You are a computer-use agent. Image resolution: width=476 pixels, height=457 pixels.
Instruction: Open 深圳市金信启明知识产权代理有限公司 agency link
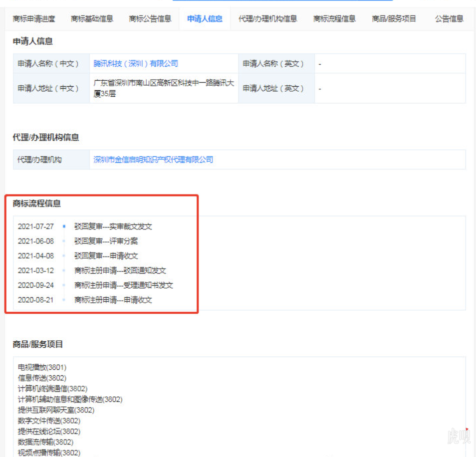point(153,159)
